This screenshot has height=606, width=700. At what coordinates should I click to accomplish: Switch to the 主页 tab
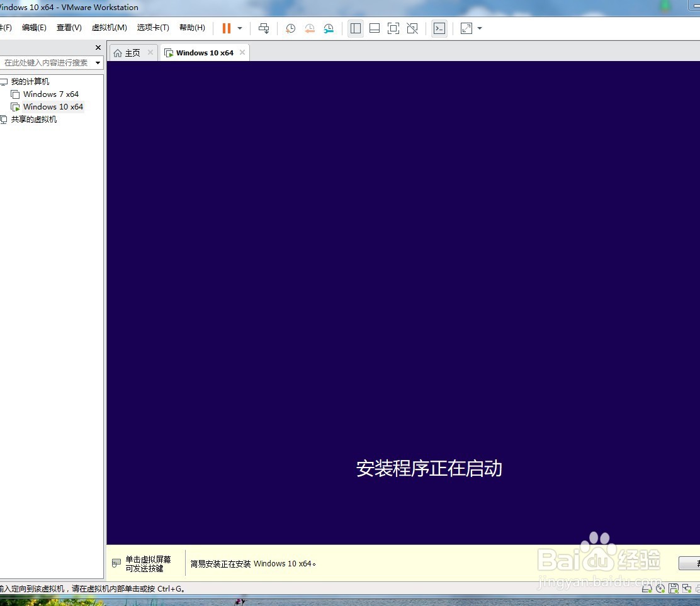pos(133,53)
